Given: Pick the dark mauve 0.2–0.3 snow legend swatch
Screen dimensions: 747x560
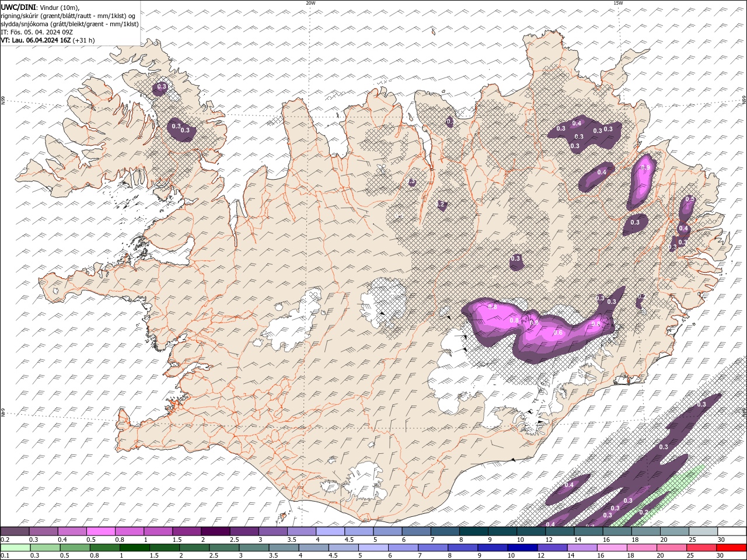Looking at the screenshot, I should point(15,531).
